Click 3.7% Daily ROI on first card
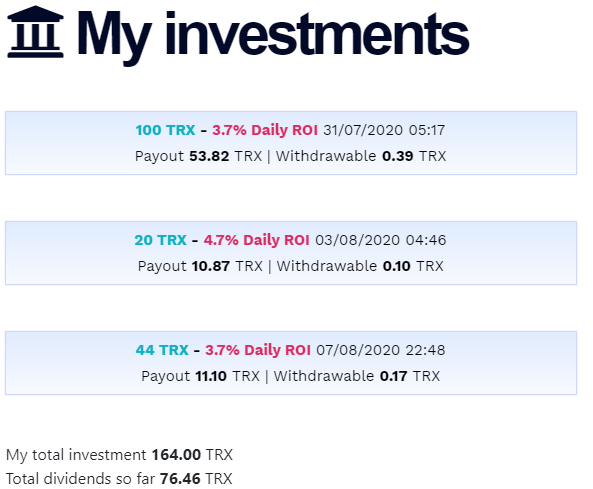Screen dimensions: 593x489 [x=265, y=130]
